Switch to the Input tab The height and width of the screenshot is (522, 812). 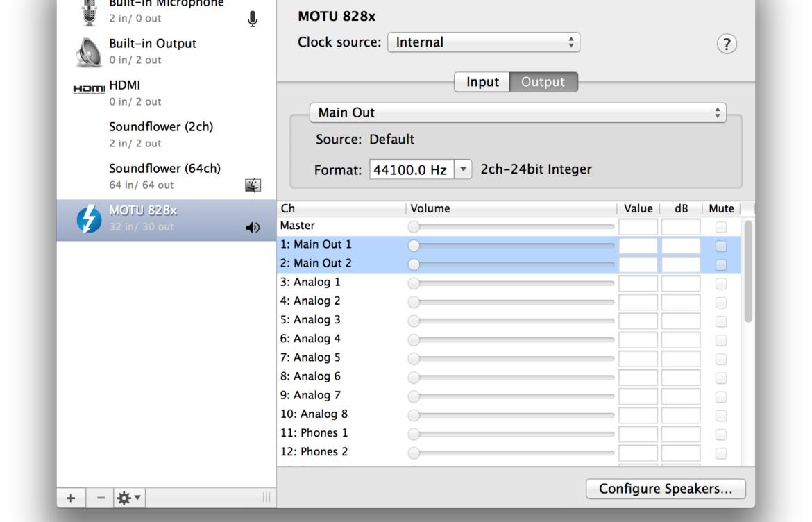482,82
